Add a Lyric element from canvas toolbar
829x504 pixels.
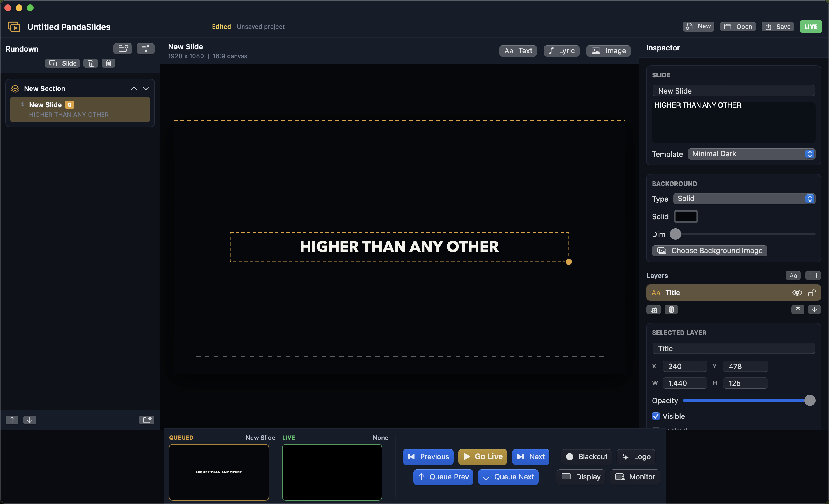click(x=562, y=50)
